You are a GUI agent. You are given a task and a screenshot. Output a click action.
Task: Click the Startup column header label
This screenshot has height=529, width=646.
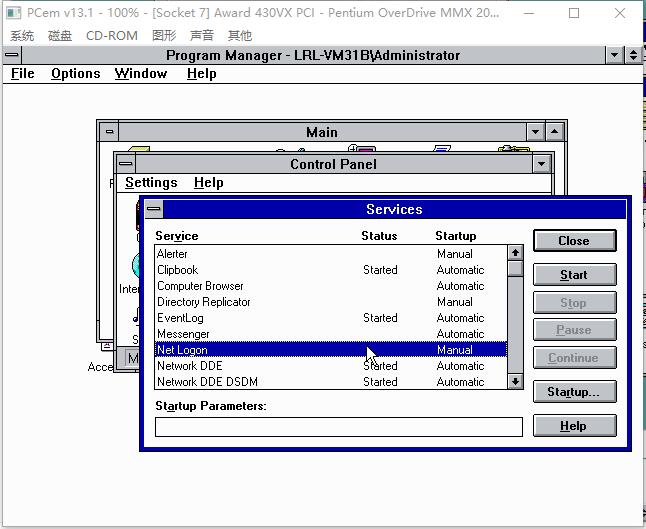tap(456, 236)
